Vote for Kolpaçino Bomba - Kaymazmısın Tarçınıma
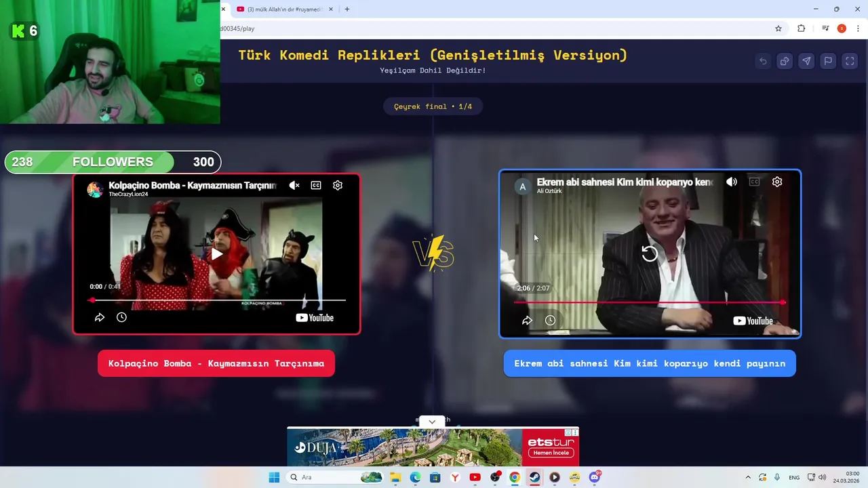Image resolution: width=868 pixels, height=488 pixels. tap(216, 363)
